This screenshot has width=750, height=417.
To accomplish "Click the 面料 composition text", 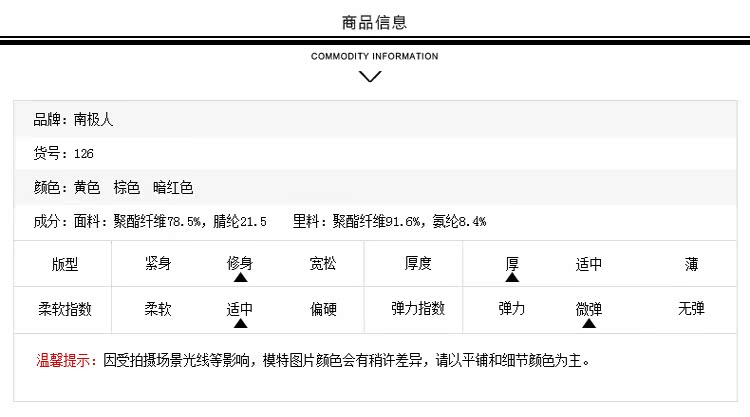I will pyautogui.click(x=170, y=221).
